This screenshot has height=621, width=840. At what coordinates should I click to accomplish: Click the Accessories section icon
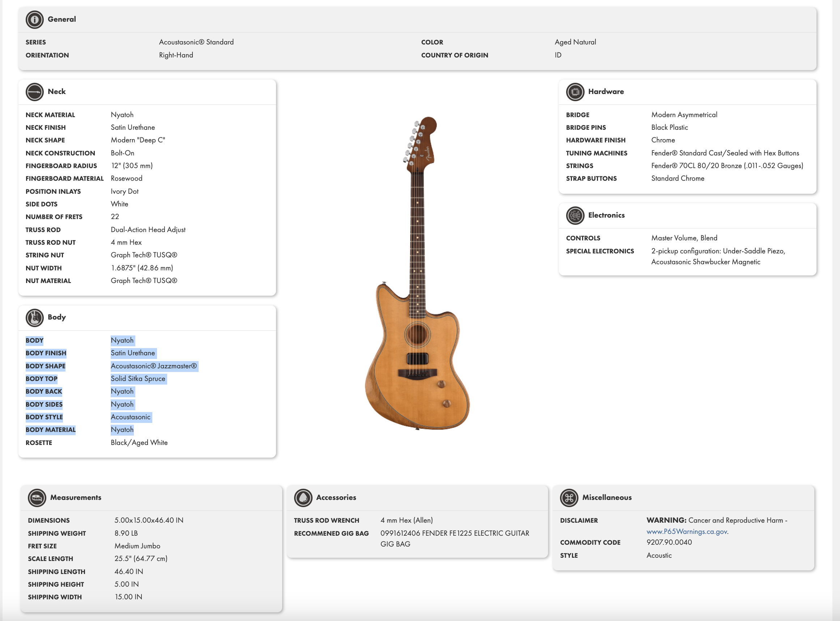[303, 498]
